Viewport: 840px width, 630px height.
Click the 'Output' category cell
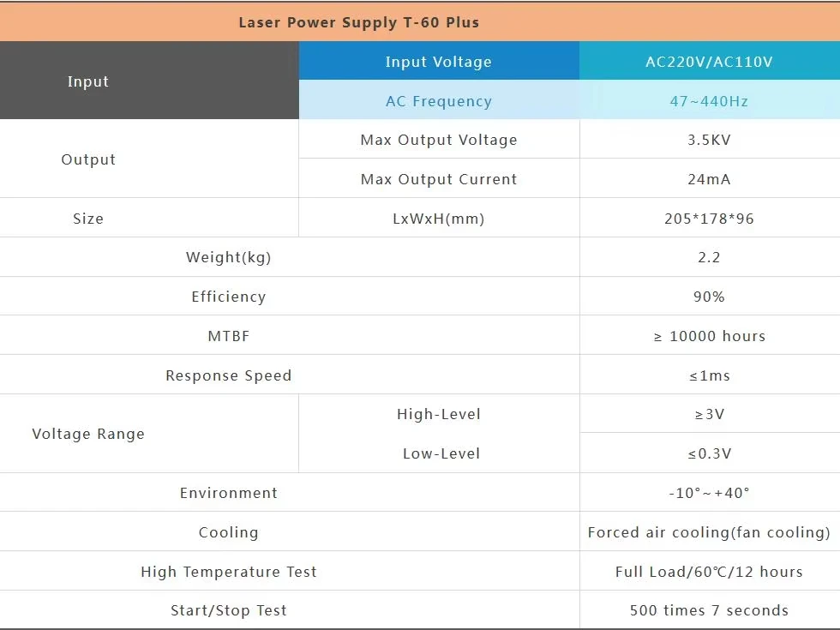[149, 159]
